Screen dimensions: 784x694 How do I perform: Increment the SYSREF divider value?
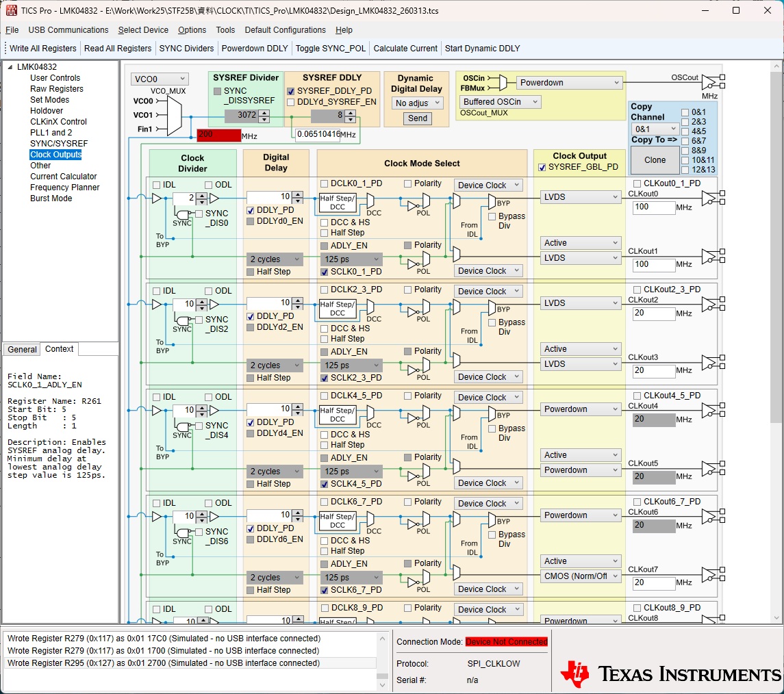coord(264,114)
